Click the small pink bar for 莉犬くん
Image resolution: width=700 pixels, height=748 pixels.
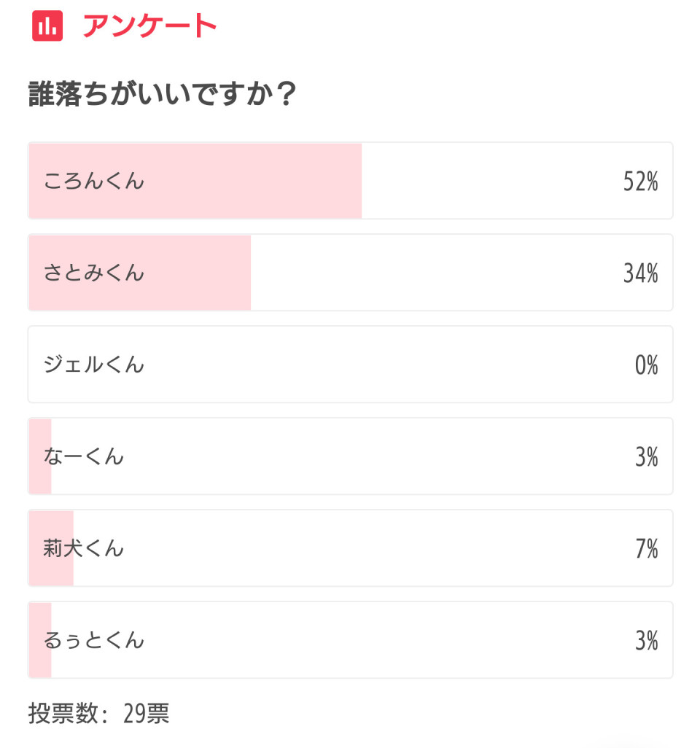tap(51, 548)
